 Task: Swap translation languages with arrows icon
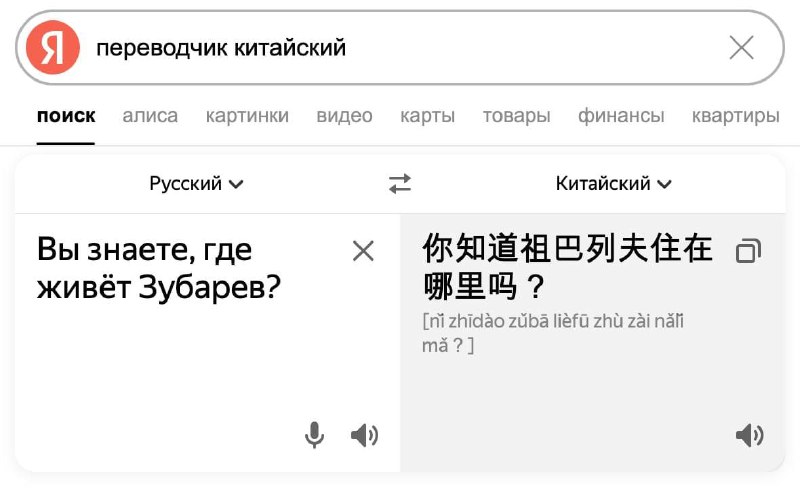click(x=400, y=184)
